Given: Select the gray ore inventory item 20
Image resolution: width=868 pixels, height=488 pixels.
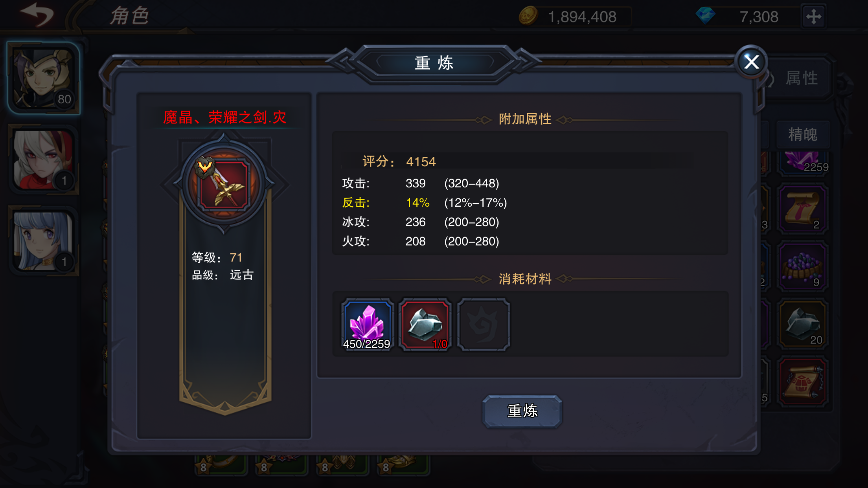Looking at the screenshot, I should click(803, 324).
